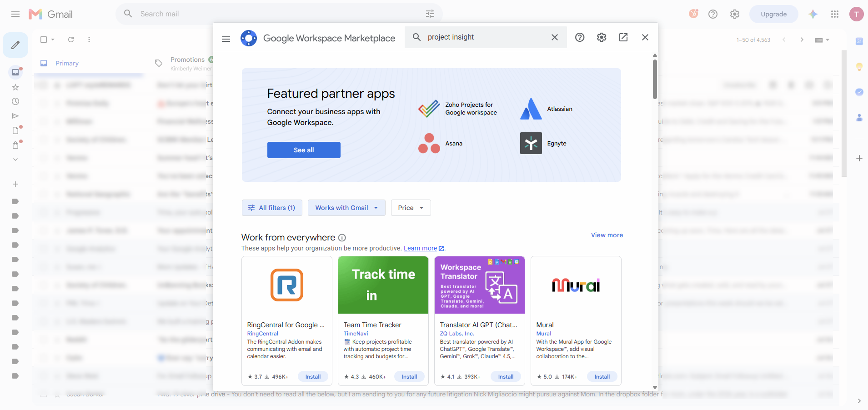Open the Gmail main menu hamburger
The height and width of the screenshot is (410, 868).
point(15,14)
